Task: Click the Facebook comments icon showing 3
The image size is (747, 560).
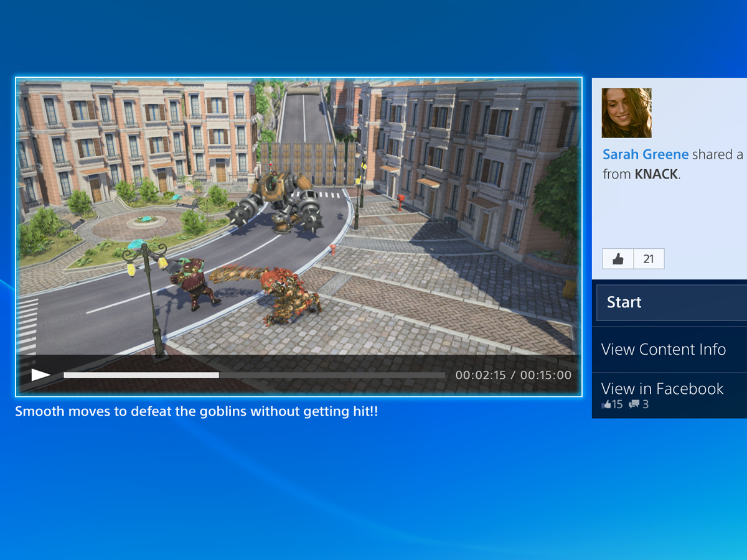Action: pos(634,404)
